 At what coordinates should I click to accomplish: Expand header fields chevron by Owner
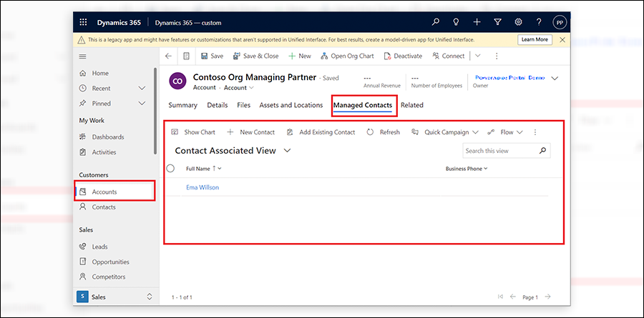[x=555, y=79]
